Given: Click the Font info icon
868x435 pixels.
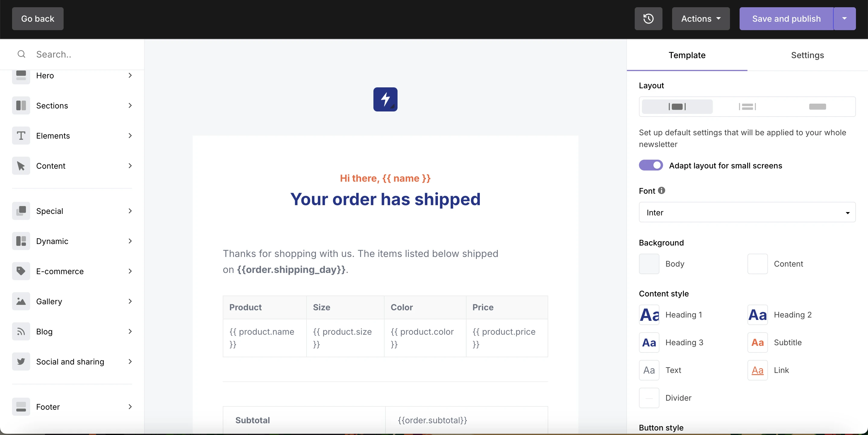Looking at the screenshot, I should pyautogui.click(x=662, y=191).
